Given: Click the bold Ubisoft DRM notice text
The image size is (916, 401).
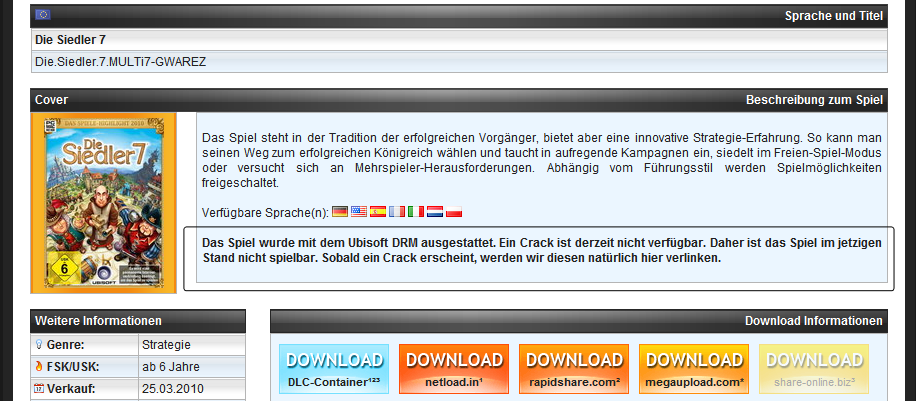Looking at the screenshot, I should point(542,250).
